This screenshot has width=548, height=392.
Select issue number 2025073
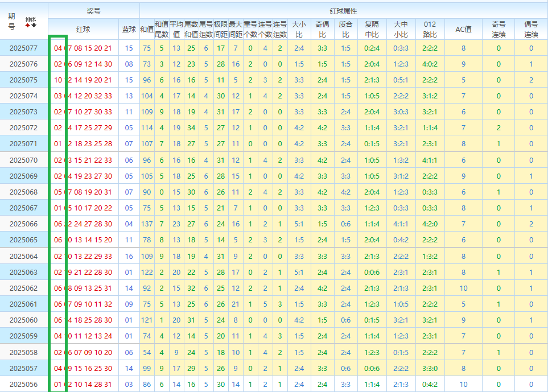23,112
